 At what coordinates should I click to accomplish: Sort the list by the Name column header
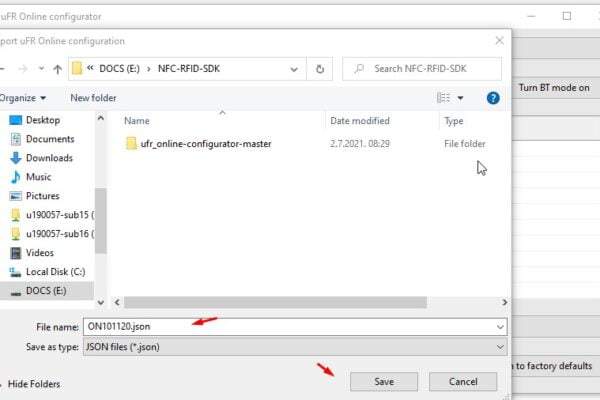click(137, 121)
